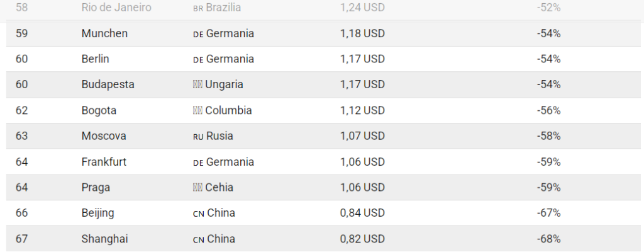Click the CN flag icon in Beijing row
The image size is (644, 252).
coord(197,214)
